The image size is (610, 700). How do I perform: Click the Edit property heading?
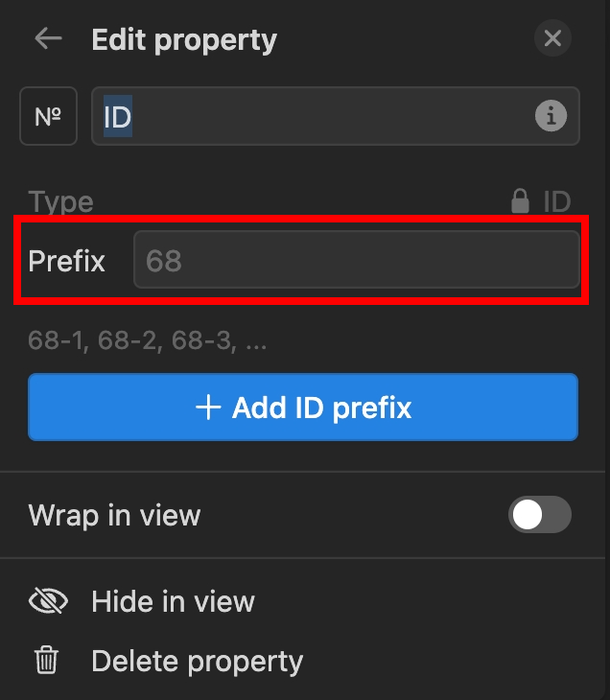pos(184,39)
